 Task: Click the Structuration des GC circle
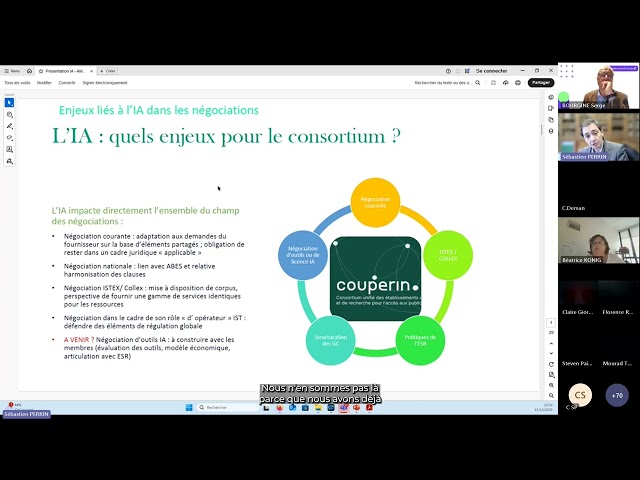(x=331, y=340)
